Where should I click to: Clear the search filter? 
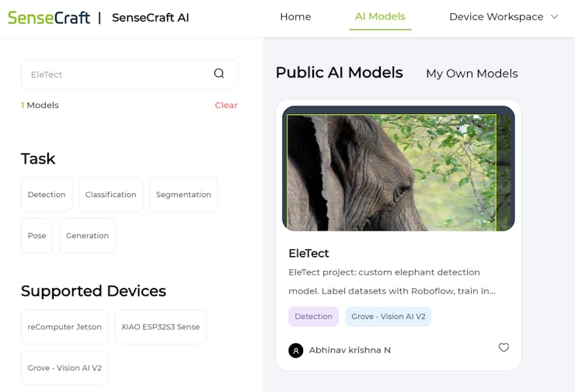tap(226, 105)
